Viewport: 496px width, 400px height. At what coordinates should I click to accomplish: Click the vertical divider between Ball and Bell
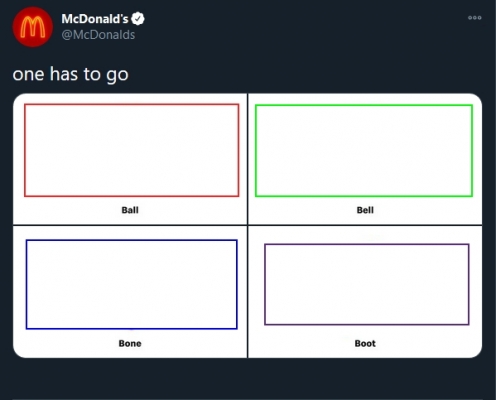tap(248, 159)
